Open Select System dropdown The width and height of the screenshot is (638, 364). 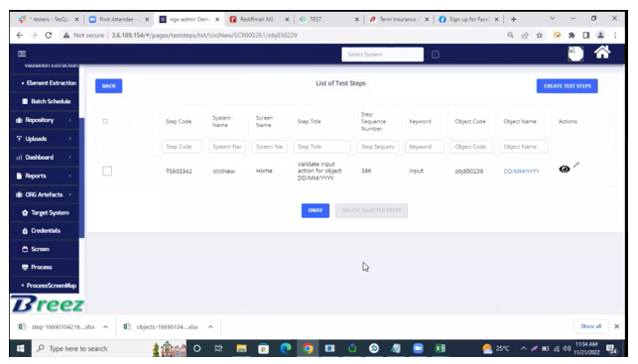[x=382, y=55]
